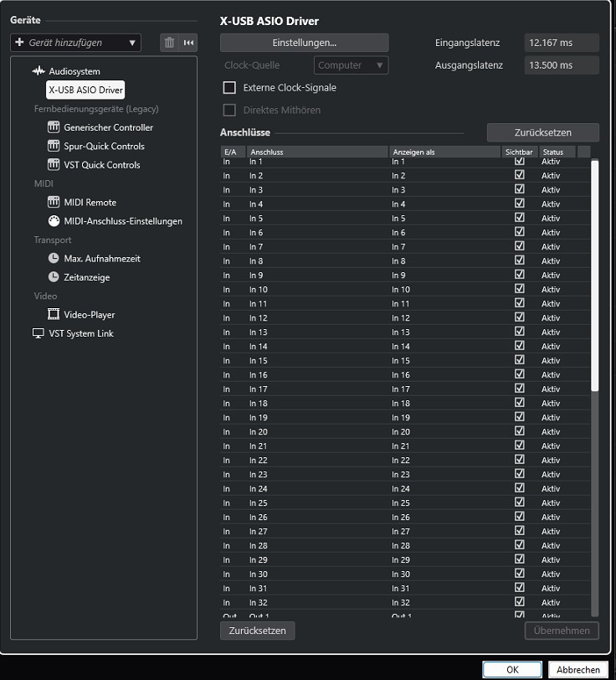Click the Zeitanzeige clock icon
The height and width of the screenshot is (680, 616).
pos(54,276)
